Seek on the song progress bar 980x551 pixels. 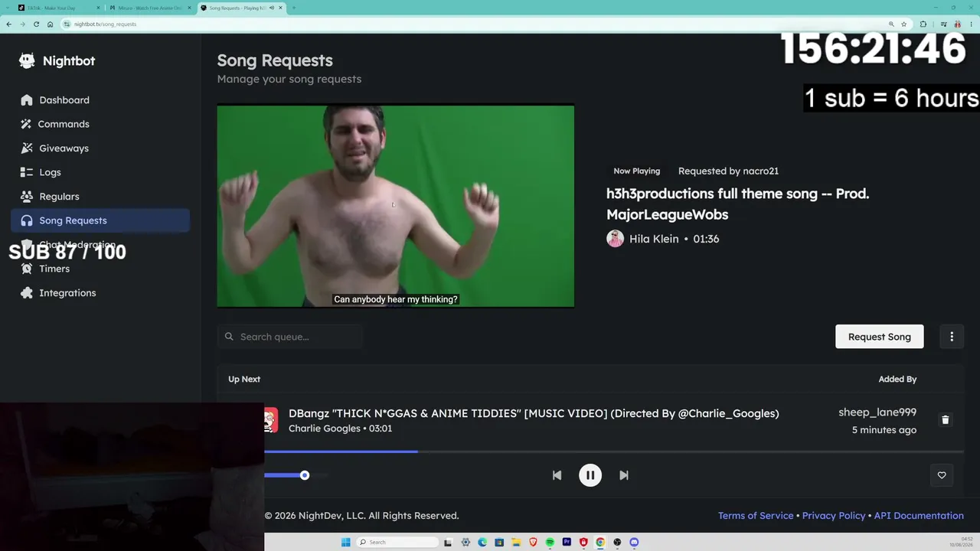[x=614, y=452]
